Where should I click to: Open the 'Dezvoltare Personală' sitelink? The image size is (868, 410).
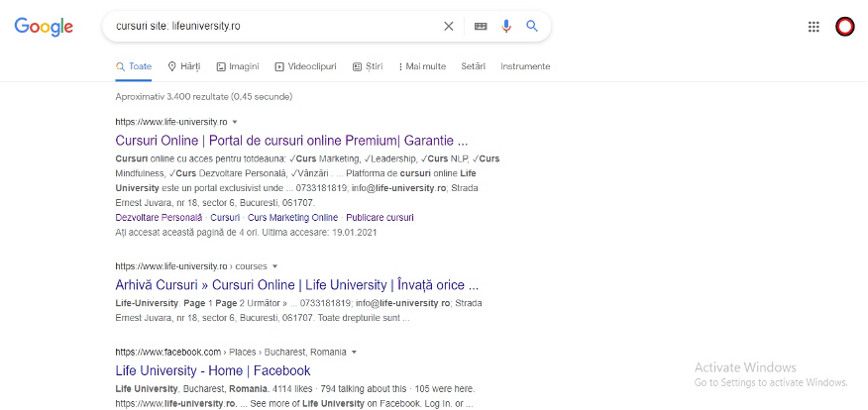pos(159,218)
